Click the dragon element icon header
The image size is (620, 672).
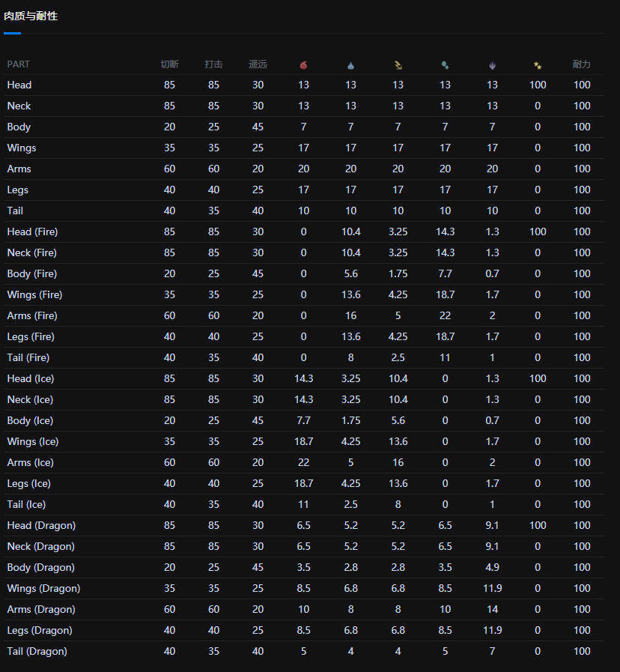pyautogui.click(x=492, y=65)
